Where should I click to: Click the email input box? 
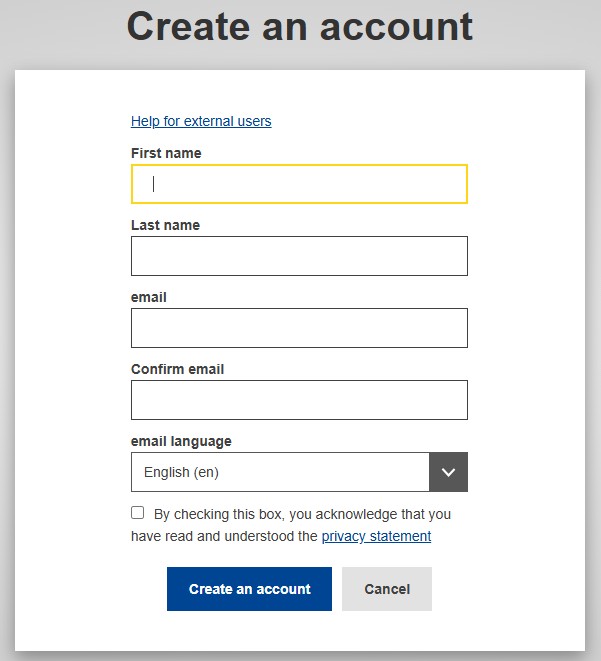coord(299,328)
